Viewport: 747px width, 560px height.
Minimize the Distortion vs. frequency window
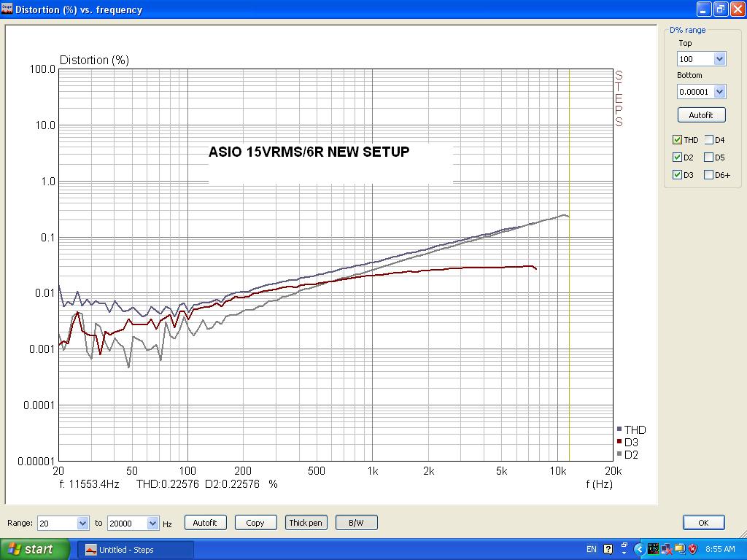click(704, 9)
